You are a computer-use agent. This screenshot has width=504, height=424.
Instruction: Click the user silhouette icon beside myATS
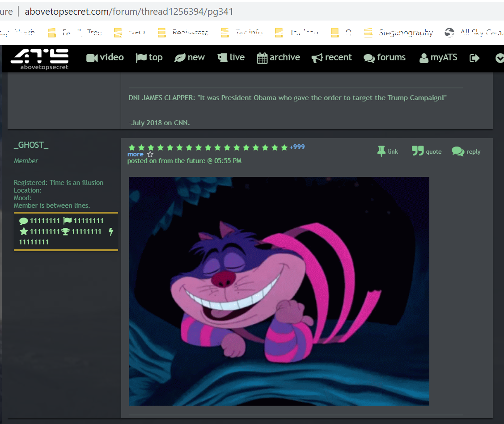(424, 58)
